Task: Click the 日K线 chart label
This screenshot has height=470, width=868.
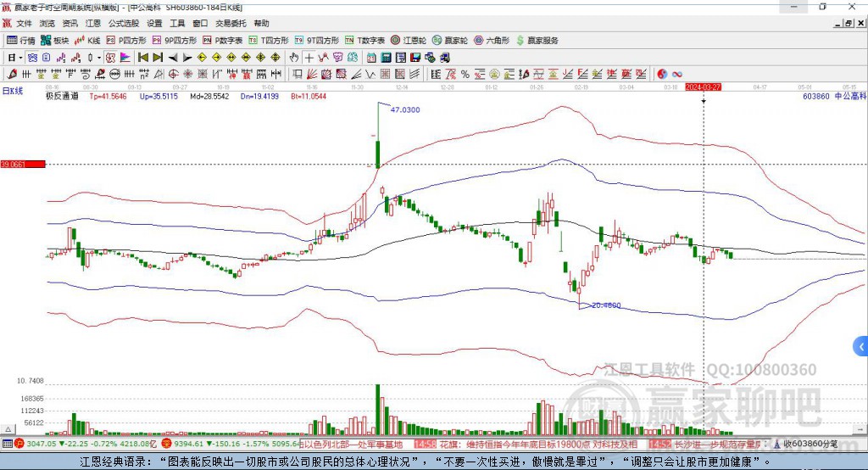Action: coord(13,92)
